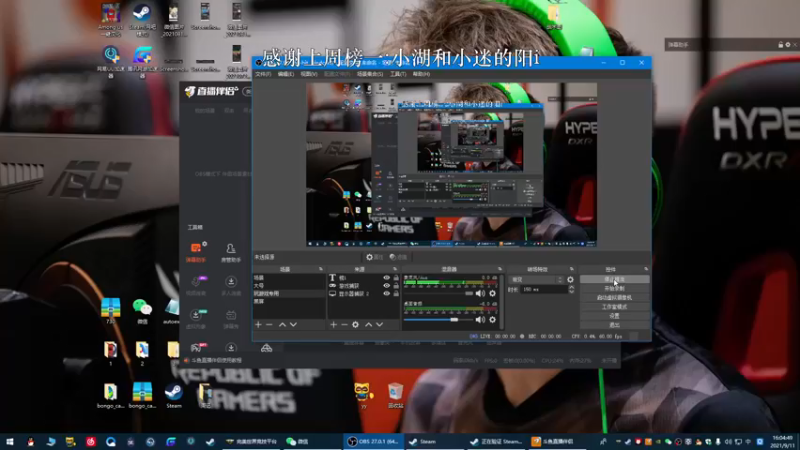This screenshot has height=450, width=800.
Task: Move the selected scene down in the Scenes panel
Action: pyautogui.click(x=293, y=324)
